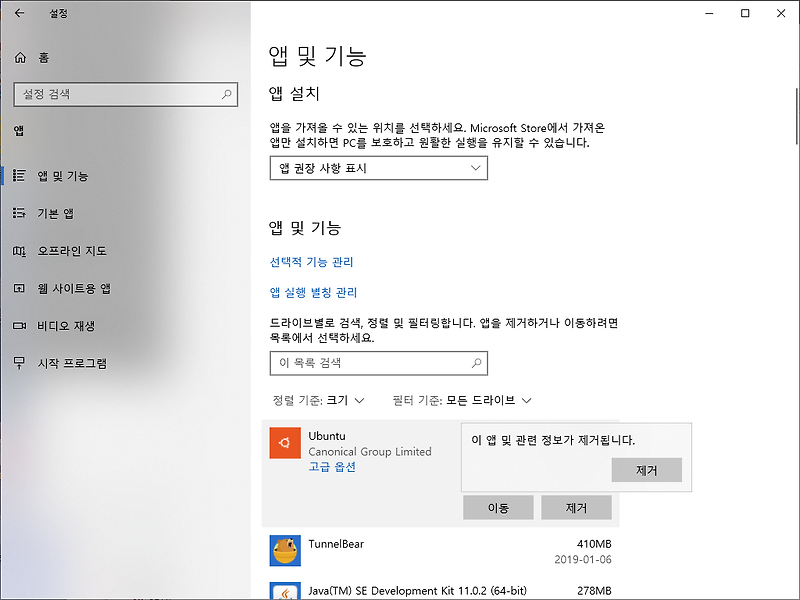The image size is (800, 600).
Task: Select Java(TM) SE Development Kit 11.0.2 entry
Action: click(417, 591)
